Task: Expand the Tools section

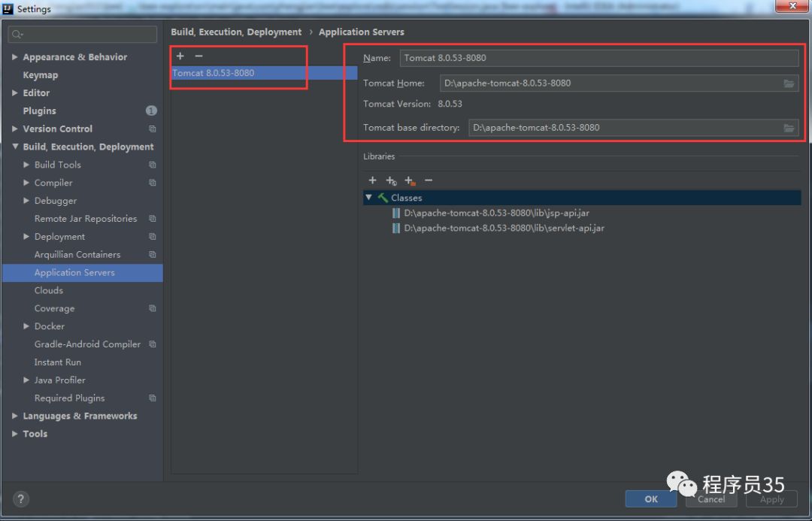Action: click(x=14, y=434)
